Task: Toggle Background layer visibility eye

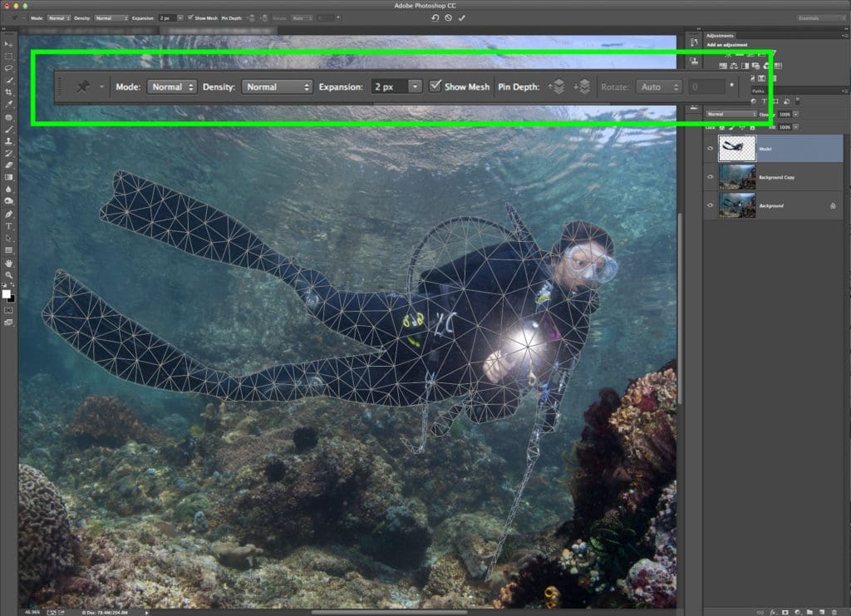Action: (x=710, y=205)
